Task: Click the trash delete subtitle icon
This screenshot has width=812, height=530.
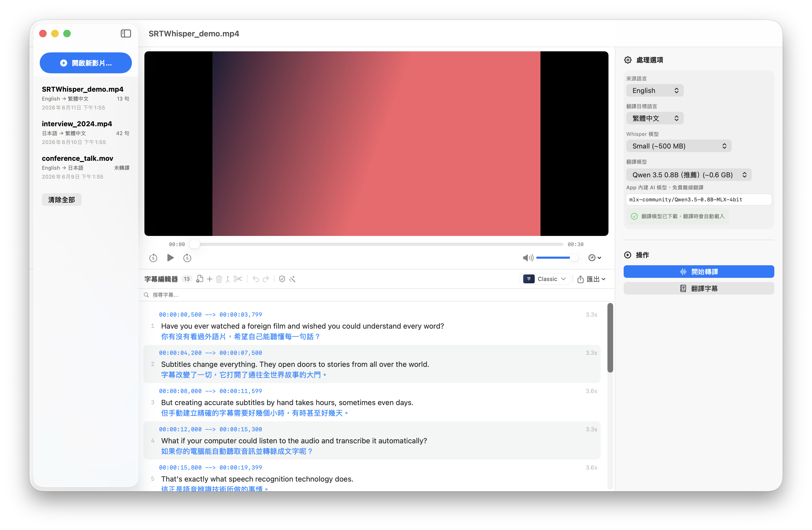Action: (x=219, y=279)
